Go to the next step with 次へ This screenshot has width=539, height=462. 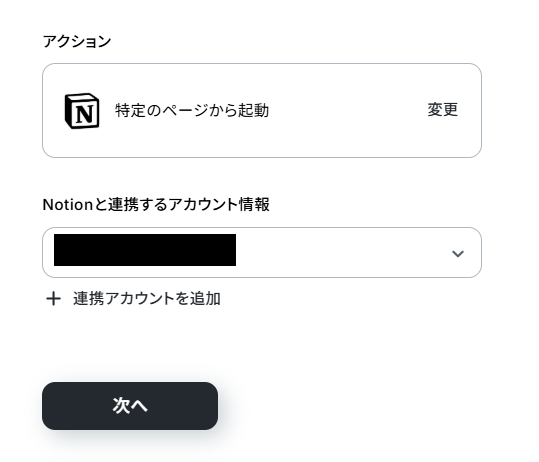pos(130,406)
